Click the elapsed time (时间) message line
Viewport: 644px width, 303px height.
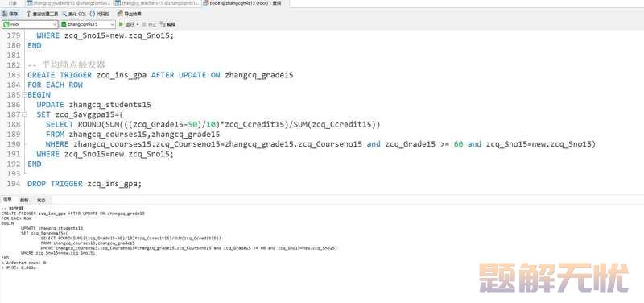[19, 268]
